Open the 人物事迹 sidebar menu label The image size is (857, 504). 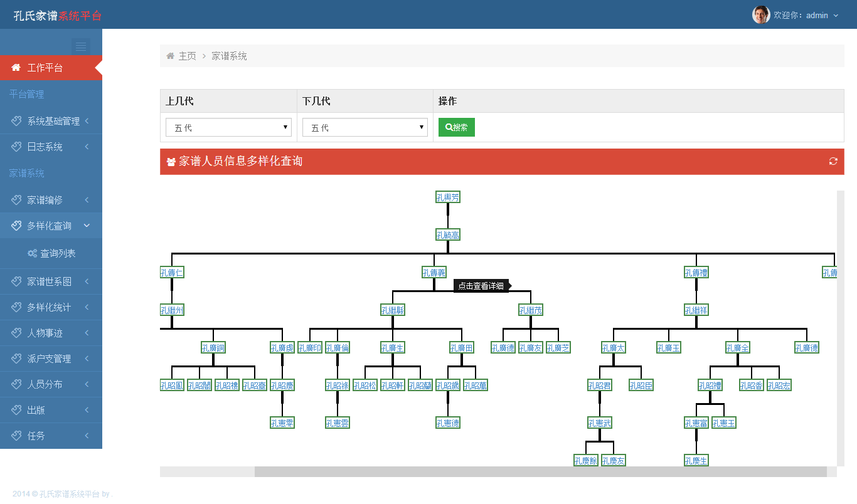point(45,333)
